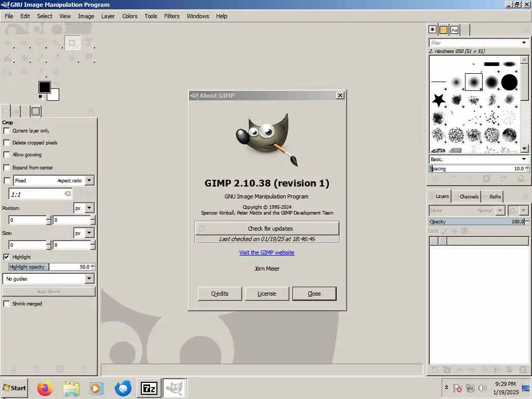Open the Patterns dock tab

pos(443,30)
